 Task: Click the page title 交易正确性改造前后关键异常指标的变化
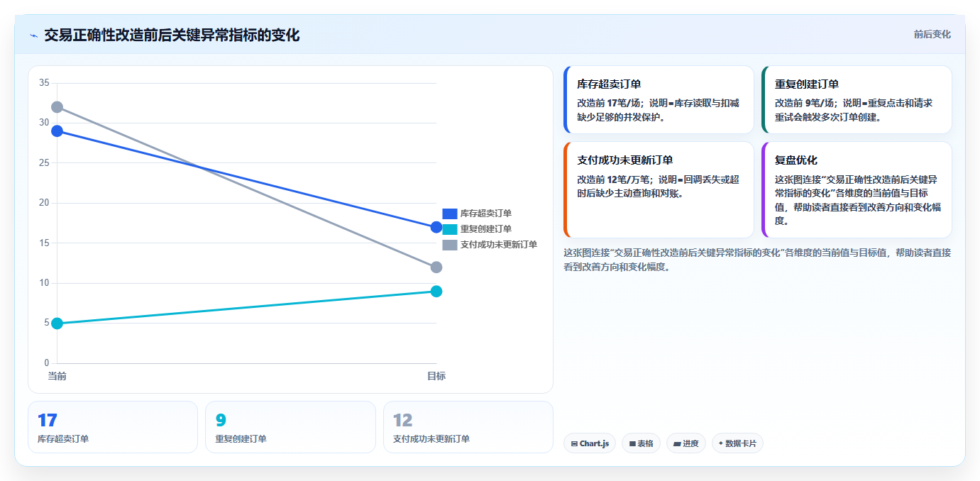(172, 35)
